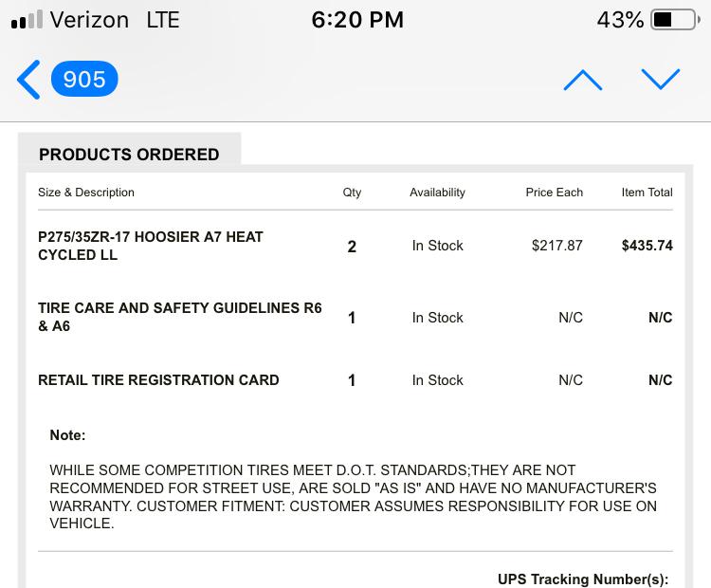
Task: Tap the 6:20 PM clock
Action: click(x=357, y=20)
